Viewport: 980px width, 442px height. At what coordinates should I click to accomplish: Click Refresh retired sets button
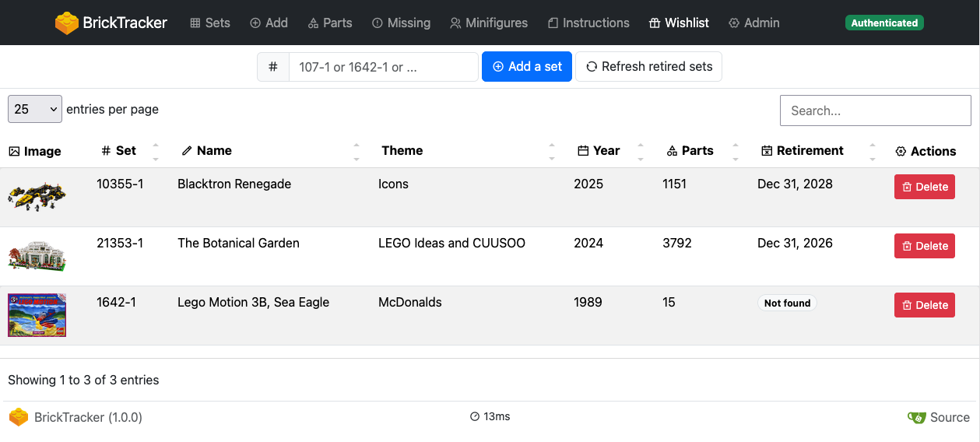pyautogui.click(x=648, y=67)
